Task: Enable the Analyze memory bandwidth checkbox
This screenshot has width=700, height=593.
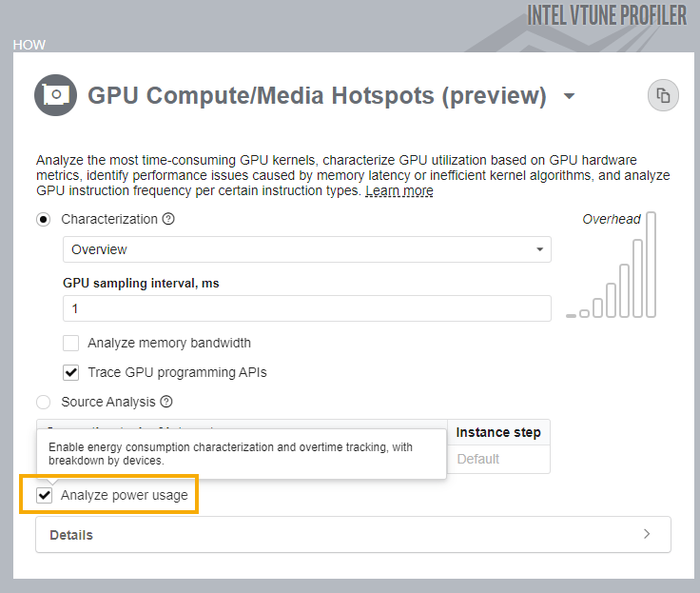Action: 71,343
